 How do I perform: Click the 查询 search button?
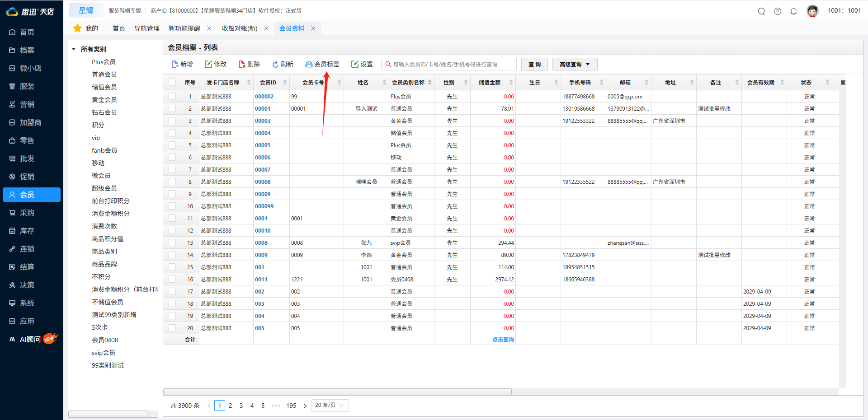pyautogui.click(x=534, y=64)
